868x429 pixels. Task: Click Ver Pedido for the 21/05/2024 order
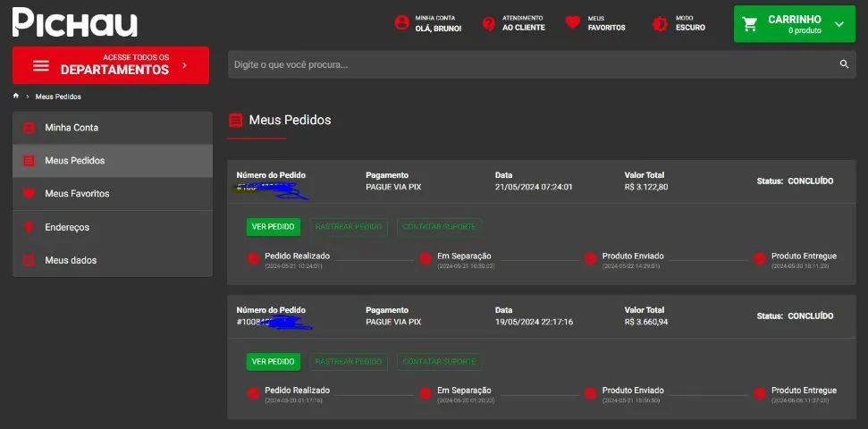pos(273,227)
